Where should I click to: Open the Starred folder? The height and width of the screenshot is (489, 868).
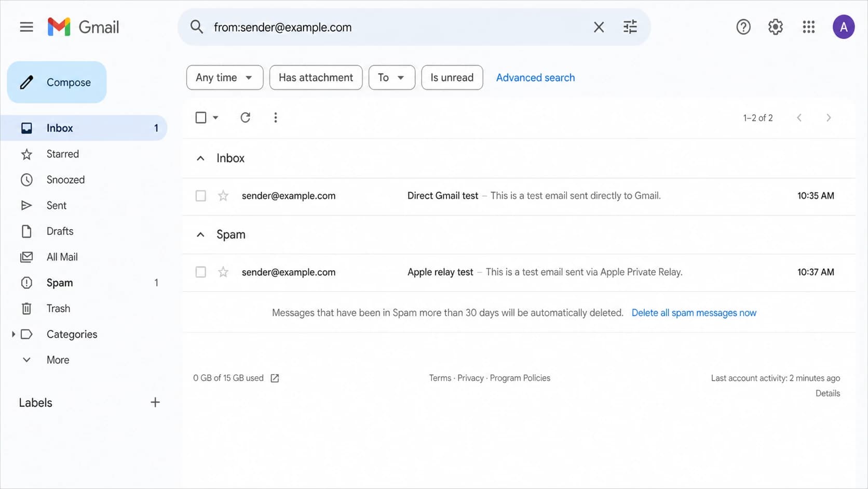coord(63,154)
